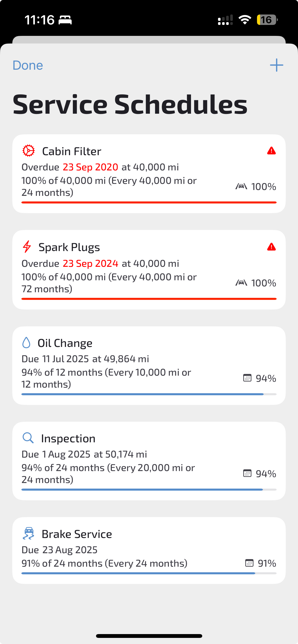This screenshot has width=298, height=644.
Task: Open the Brake Service schedule title
Action: pyautogui.click(x=77, y=534)
